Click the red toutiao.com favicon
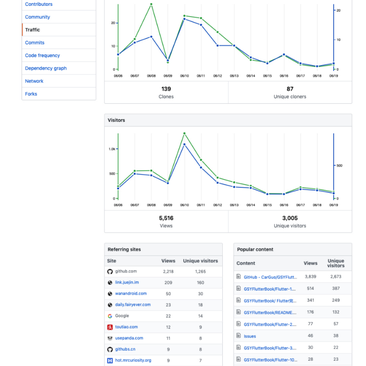 110,327
